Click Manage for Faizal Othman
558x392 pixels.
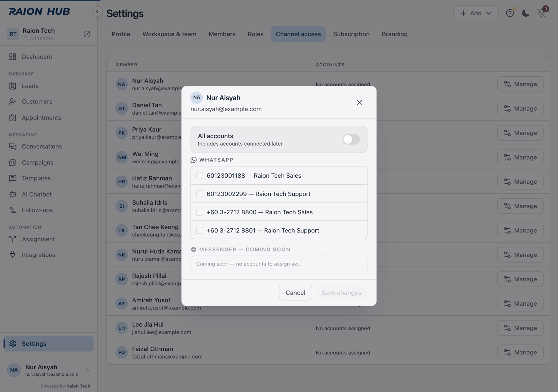(520, 353)
